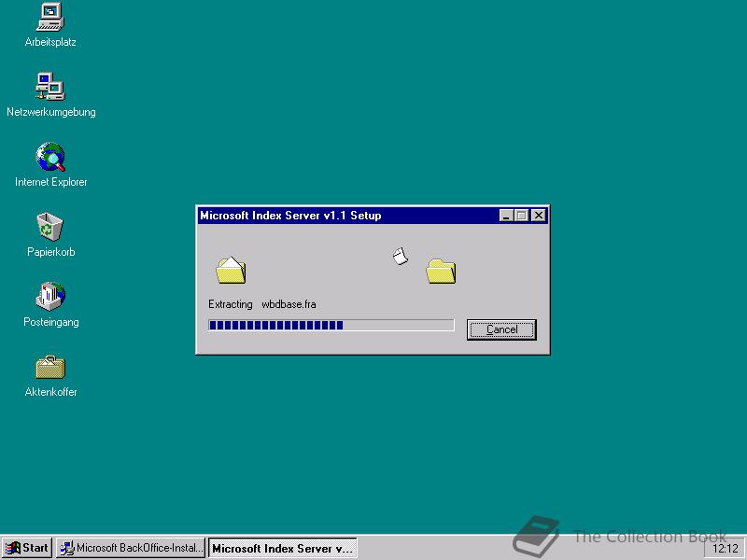Click the Microsoft Index Server v1.1 Setup title bar
747x560 pixels.
346,216
